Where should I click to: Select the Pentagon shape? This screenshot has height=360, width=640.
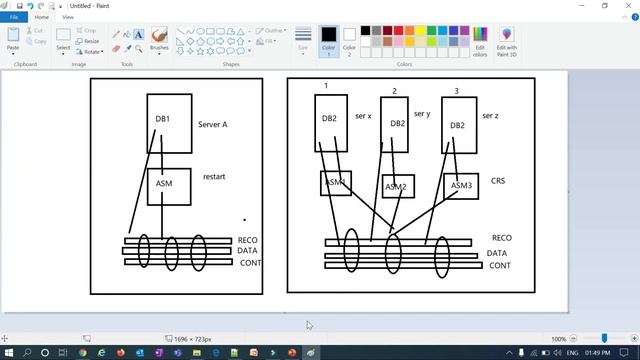tap(200, 41)
